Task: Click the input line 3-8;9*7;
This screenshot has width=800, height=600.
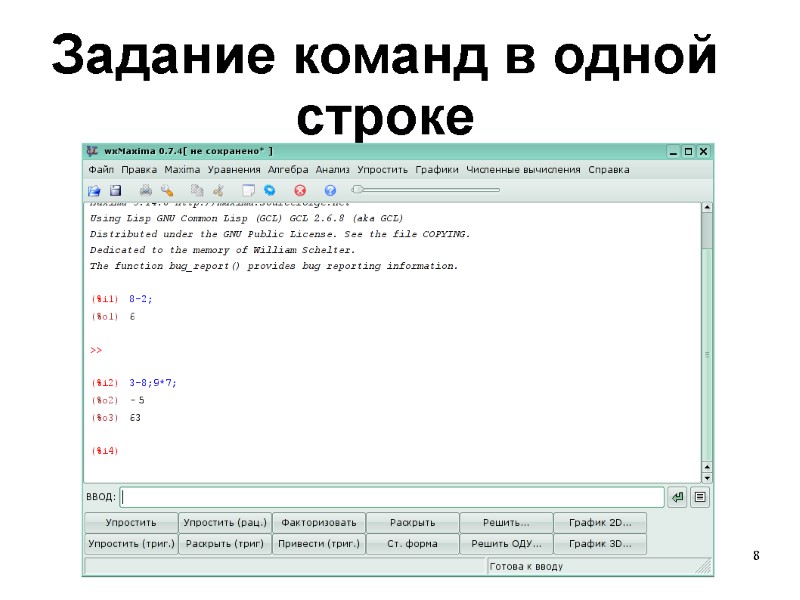Action: pyautogui.click(x=153, y=383)
